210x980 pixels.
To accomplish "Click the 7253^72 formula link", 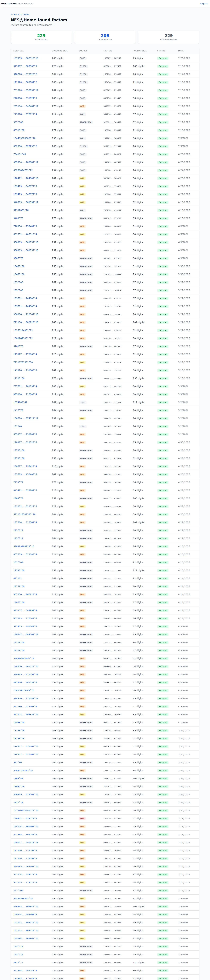I will pyautogui.click(x=18, y=482).
